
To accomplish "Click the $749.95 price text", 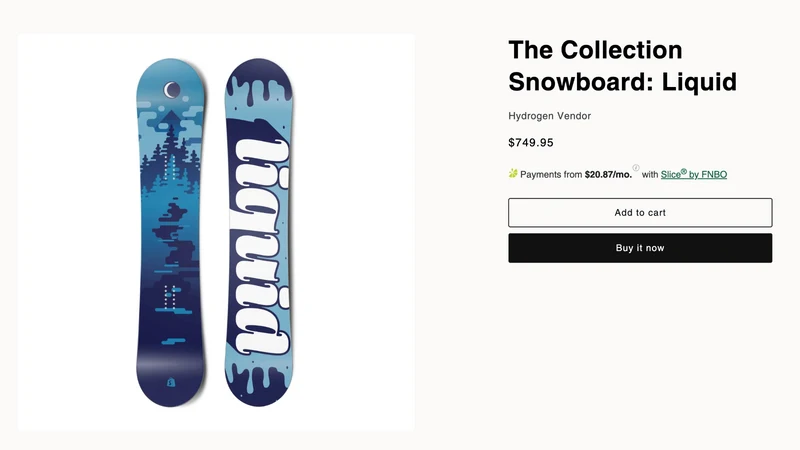I will [x=531, y=142].
